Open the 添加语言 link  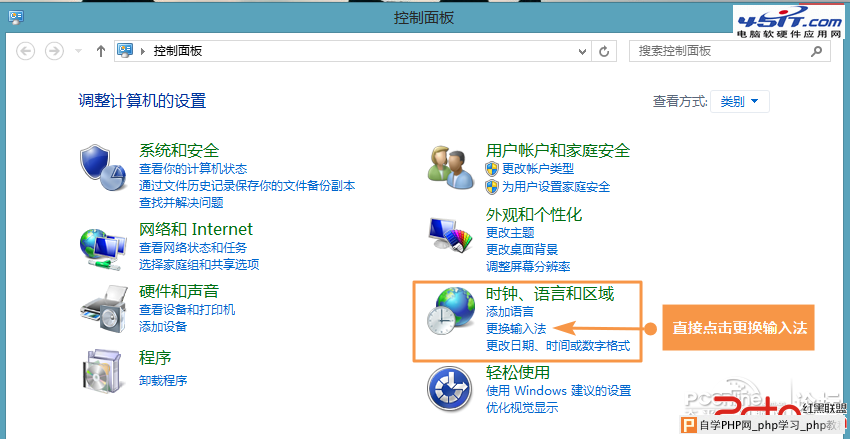click(x=510, y=312)
